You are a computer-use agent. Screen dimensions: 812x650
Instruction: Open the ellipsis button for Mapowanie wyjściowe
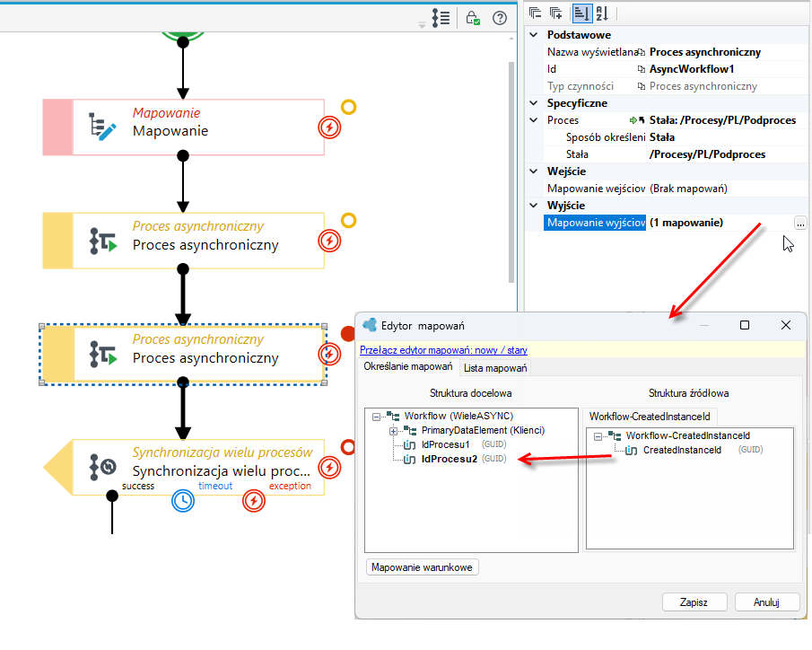[800, 223]
